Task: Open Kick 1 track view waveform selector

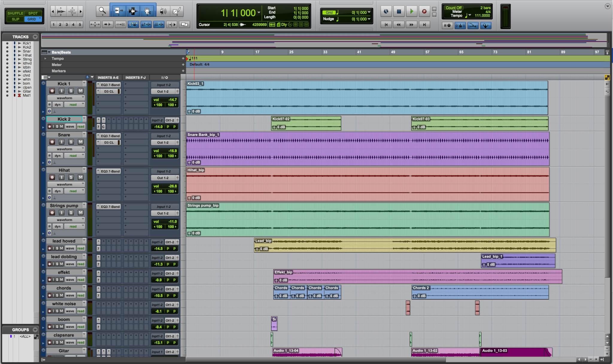Action: [x=66, y=98]
